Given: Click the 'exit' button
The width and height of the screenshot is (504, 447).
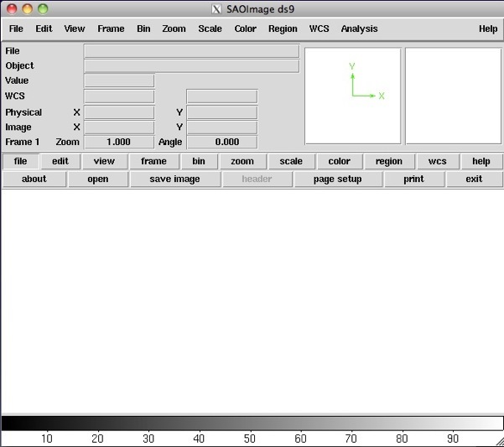Looking at the screenshot, I should [474, 179].
